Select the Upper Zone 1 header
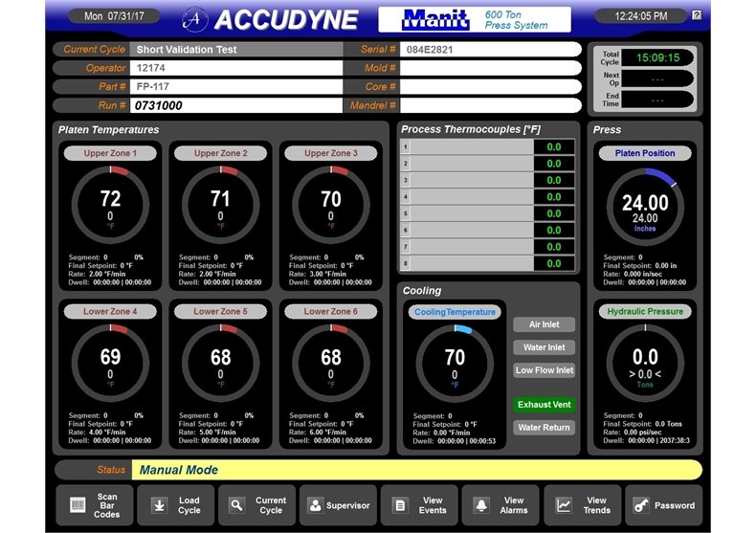 (111, 153)
